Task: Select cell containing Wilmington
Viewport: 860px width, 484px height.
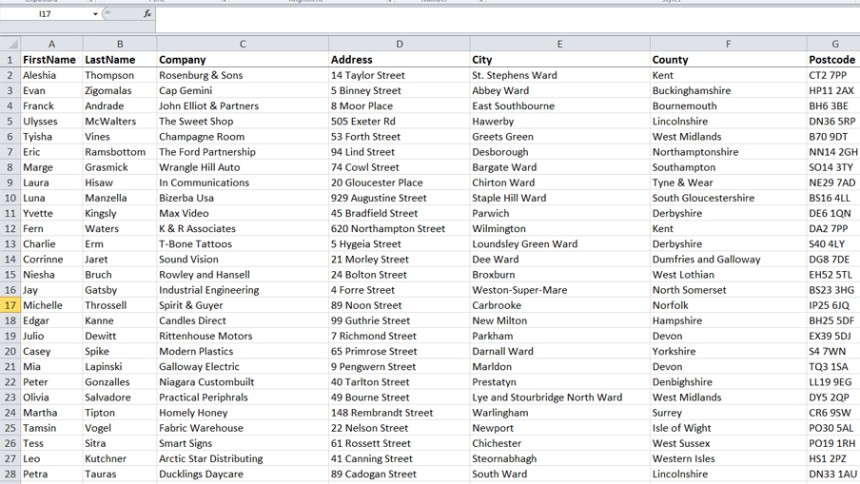Action: pyautogui.click(x=560, y=229)
